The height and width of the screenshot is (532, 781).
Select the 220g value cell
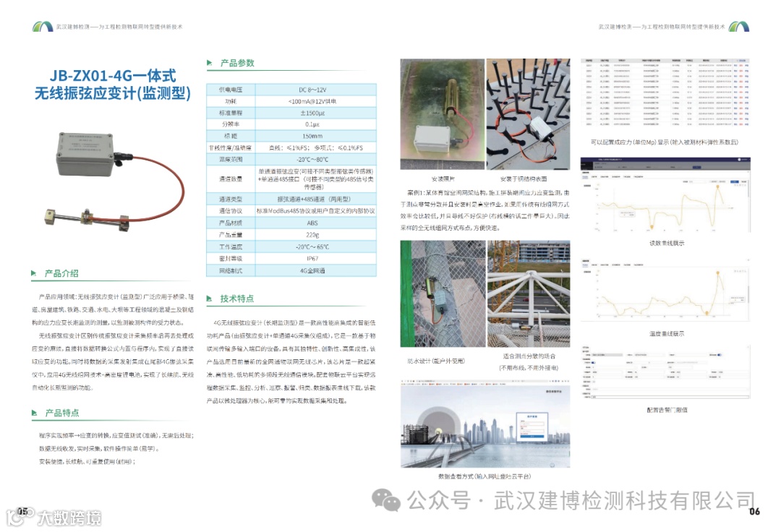[x=316, y=234]
